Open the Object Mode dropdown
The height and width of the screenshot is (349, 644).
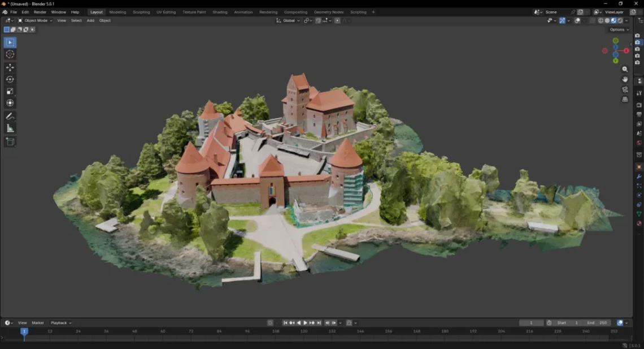(35, 20)
